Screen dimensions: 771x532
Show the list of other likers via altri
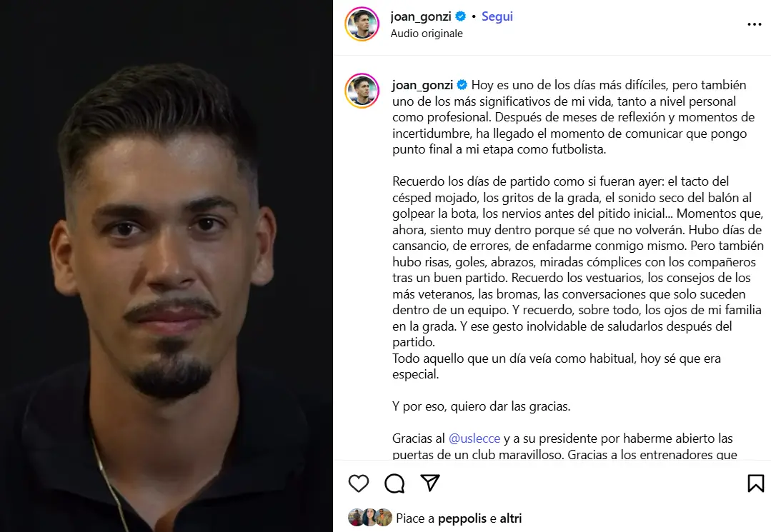(x=511, y=518)
